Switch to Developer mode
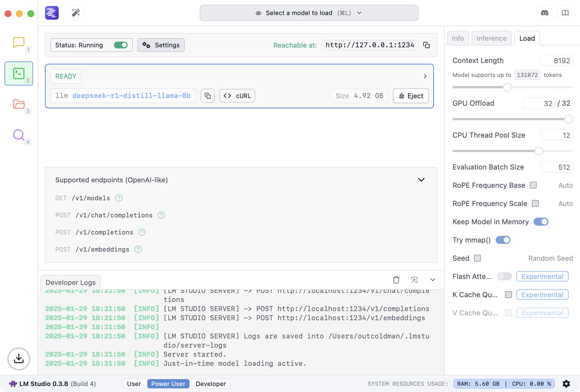Screen dimensions: 580x392 point(211,384)
